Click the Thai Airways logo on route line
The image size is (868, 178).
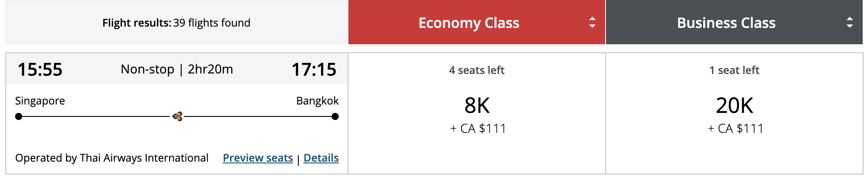[x=177, y=116]
